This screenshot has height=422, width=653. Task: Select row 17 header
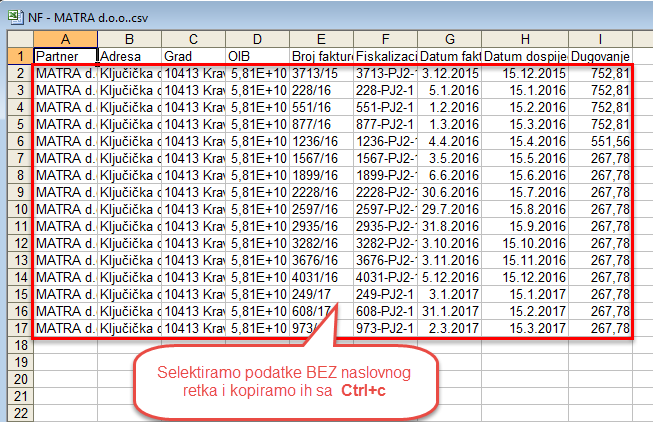click(x=20, y=328)
